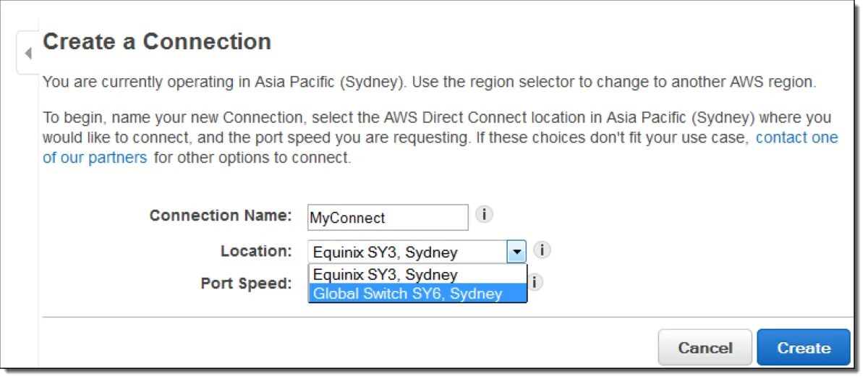Click the 'You are currently operating' sentence
The width and height of the screenshot is (868, 382).
coord(428,82)
